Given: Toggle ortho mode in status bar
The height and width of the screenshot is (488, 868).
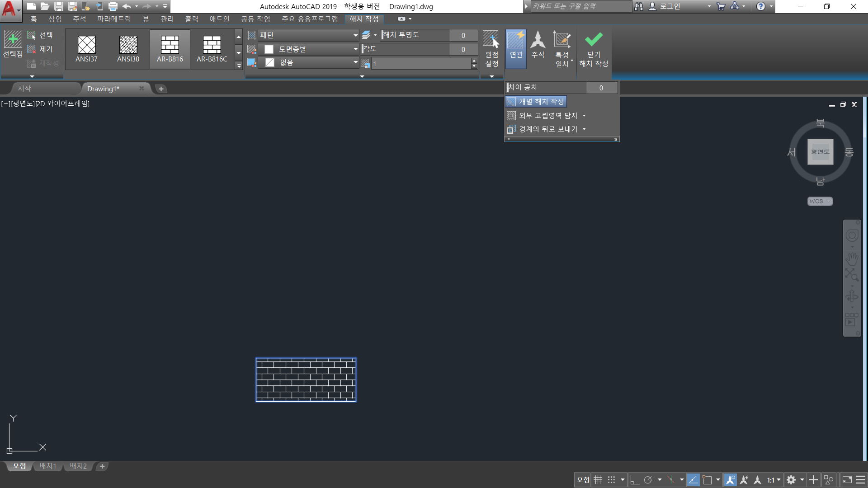Looking at the screenshot, I should tap(634, 480).
